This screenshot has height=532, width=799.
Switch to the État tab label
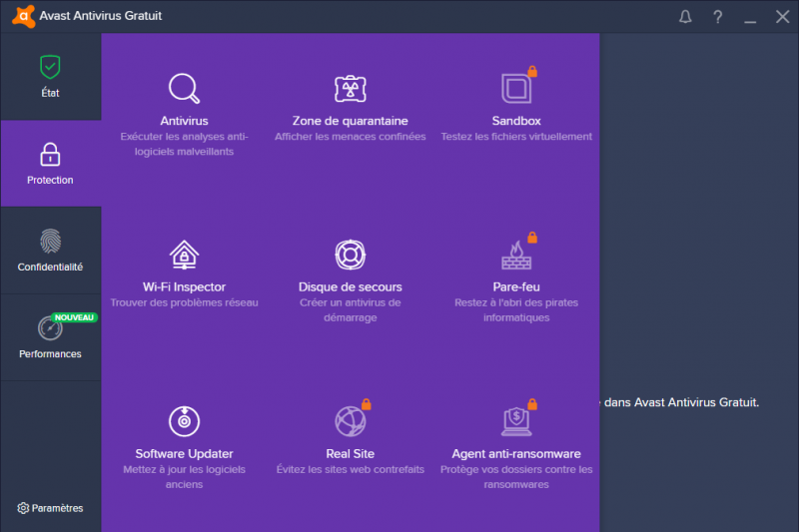tap(50, 93)
